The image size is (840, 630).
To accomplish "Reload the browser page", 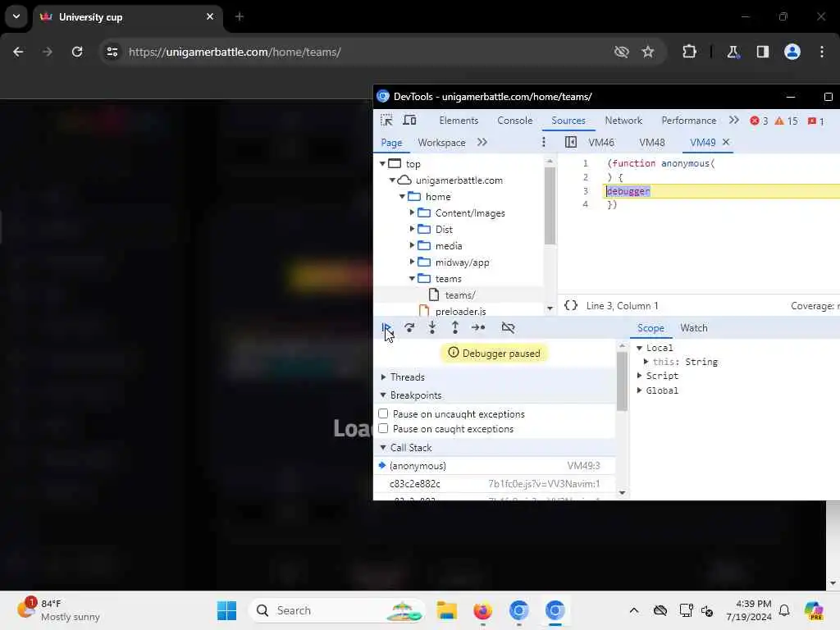I will point(77,52).
